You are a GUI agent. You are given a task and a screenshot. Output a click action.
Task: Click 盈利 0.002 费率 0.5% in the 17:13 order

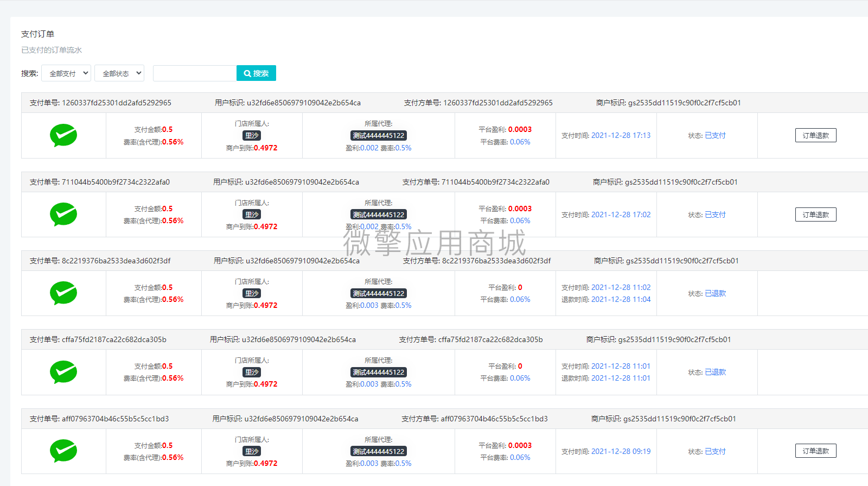(x=379, y=148)
